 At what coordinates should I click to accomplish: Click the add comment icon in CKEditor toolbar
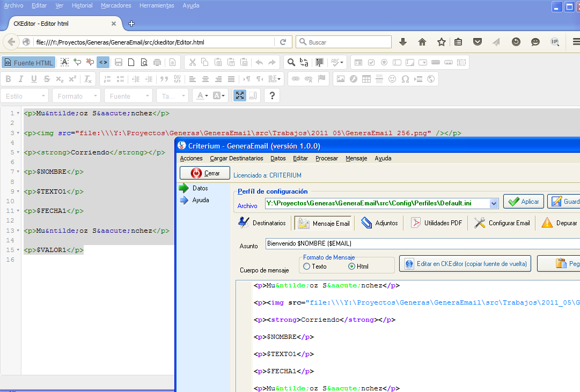coord(77,62)
